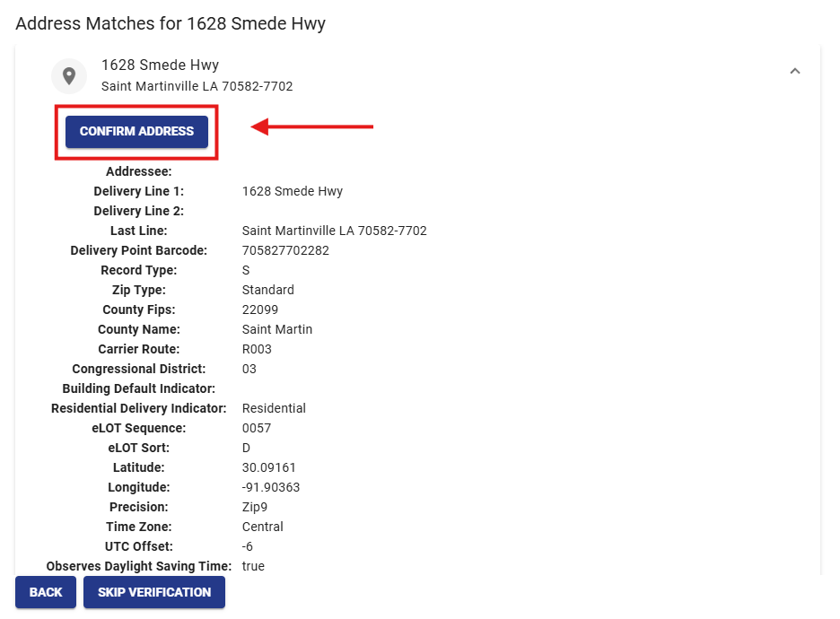Click the Address Matches page heading
Viewport: 840px width, 619px height.
pos(171,24)
